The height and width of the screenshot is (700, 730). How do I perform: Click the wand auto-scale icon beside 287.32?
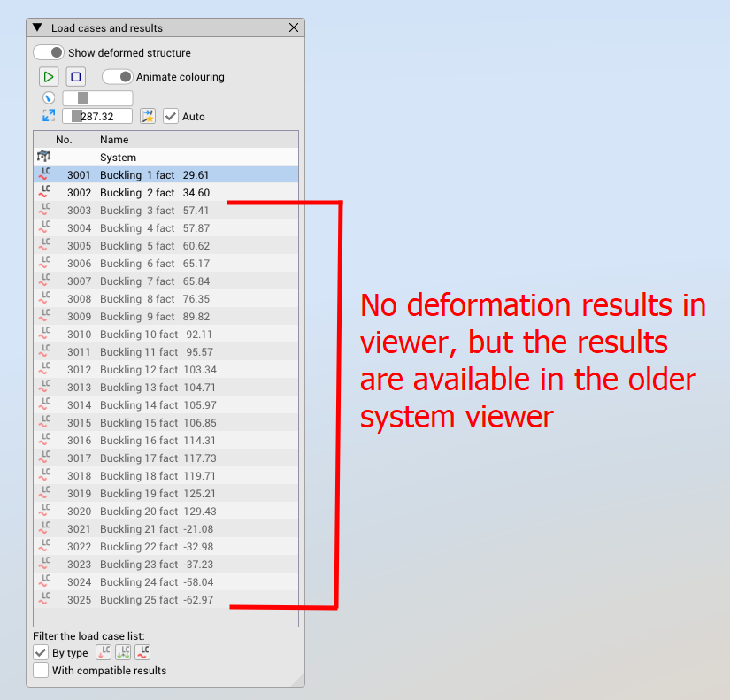148,116
